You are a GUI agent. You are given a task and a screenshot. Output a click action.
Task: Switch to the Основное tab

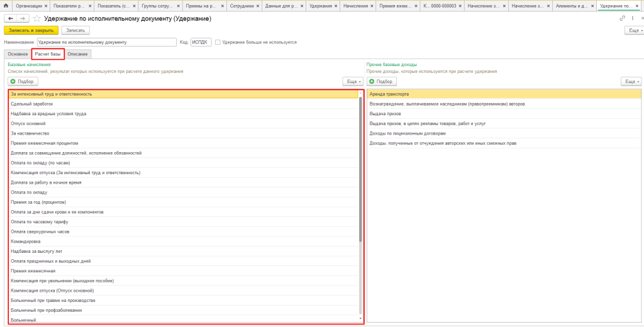coord(18,54)
